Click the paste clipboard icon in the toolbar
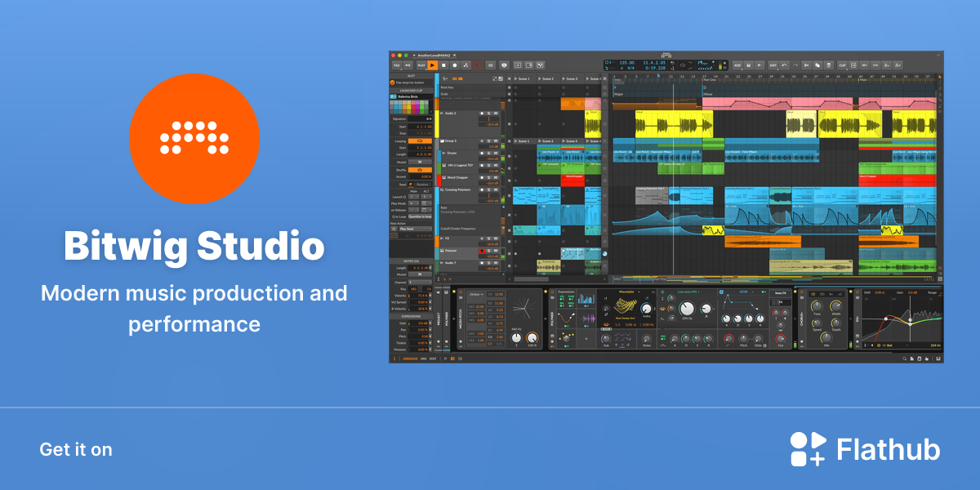Screen dimensions: 980x490 pyautogui.click(x=829, y=65)
